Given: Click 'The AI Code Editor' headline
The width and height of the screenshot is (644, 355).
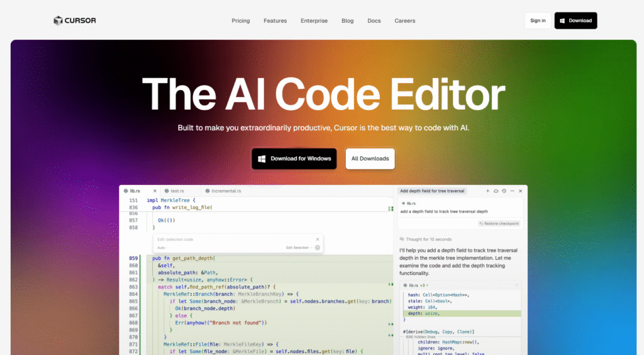Looking at the screenshot, I should (x=323, y=94).
